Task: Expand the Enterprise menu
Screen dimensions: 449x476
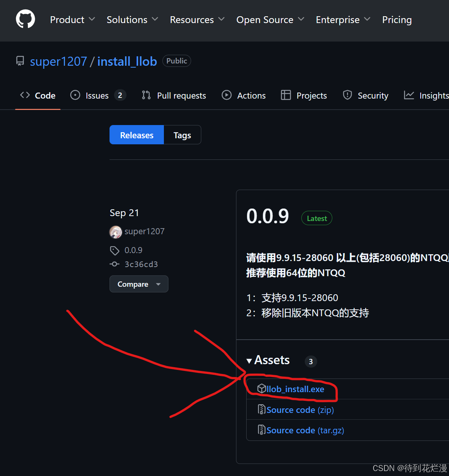Action: (343, 20)
